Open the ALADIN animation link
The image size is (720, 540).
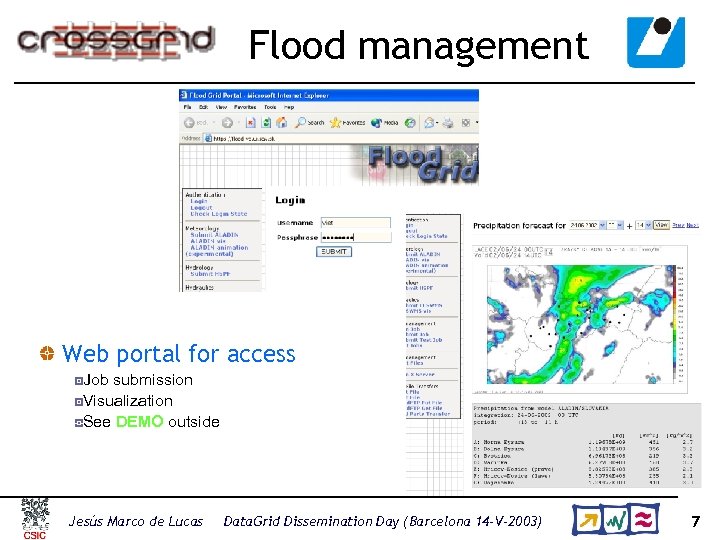pyautogui.click(x=219, y=248)
